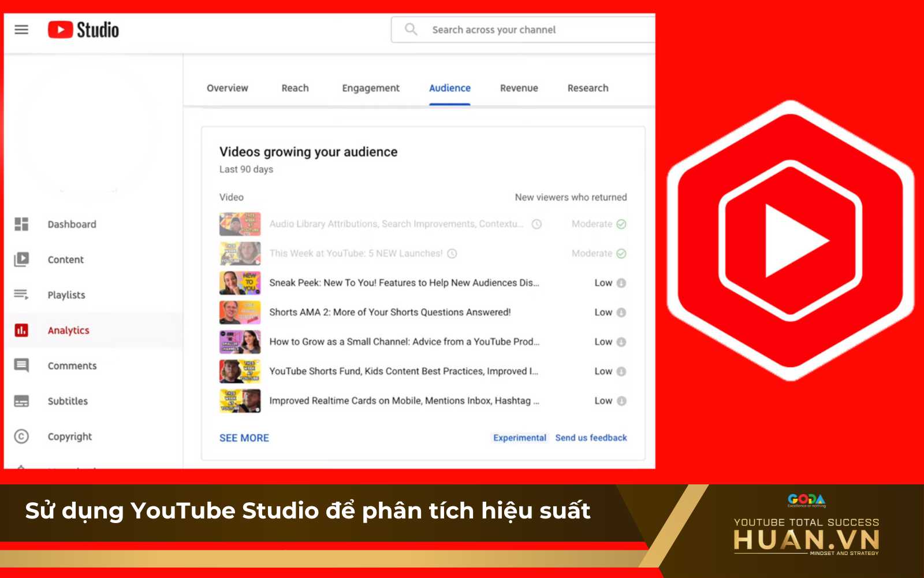Open This Week at YouTube video thumbnail

click(x=240, y=254)
